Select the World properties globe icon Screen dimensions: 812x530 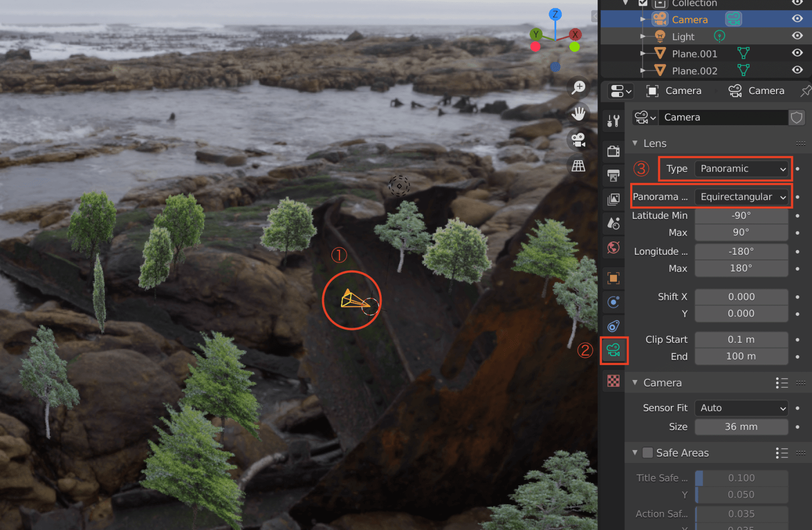coord(613,247)
